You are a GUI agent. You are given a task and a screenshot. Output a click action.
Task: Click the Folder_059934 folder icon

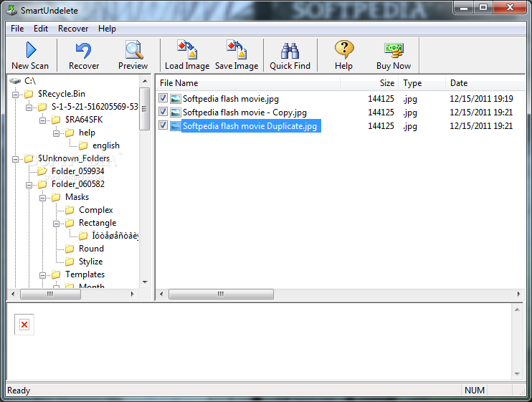(42, 171)
